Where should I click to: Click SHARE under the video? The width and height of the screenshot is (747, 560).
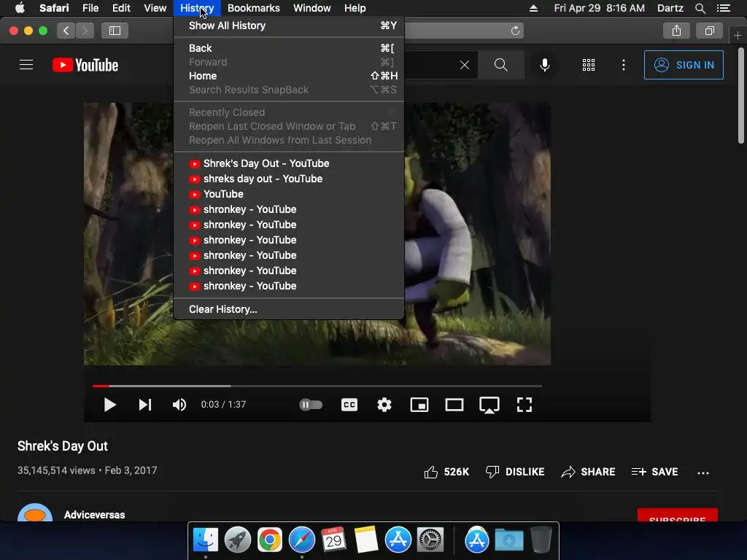(x=588, y=472)
